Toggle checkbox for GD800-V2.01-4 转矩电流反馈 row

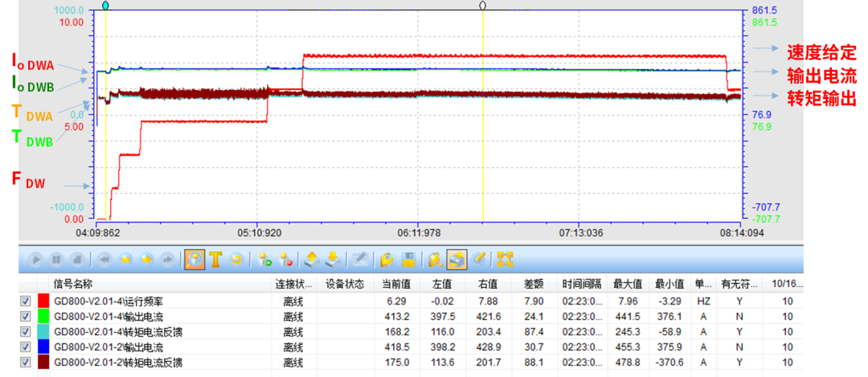coord(26,332)
